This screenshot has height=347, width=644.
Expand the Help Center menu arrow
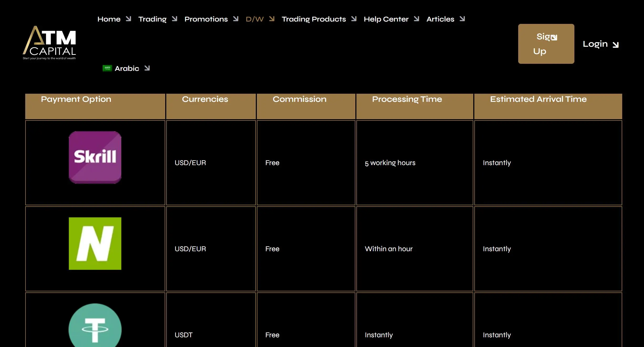[417, 19]
